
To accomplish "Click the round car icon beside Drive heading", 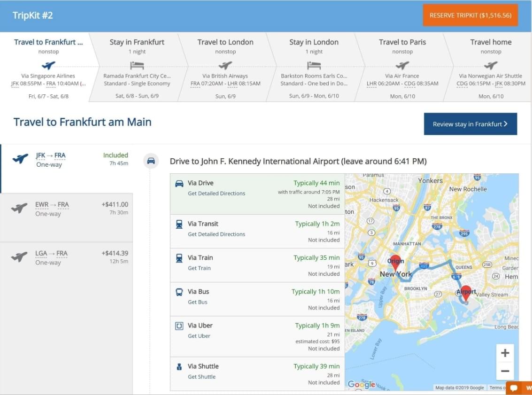I will (151, 161).
